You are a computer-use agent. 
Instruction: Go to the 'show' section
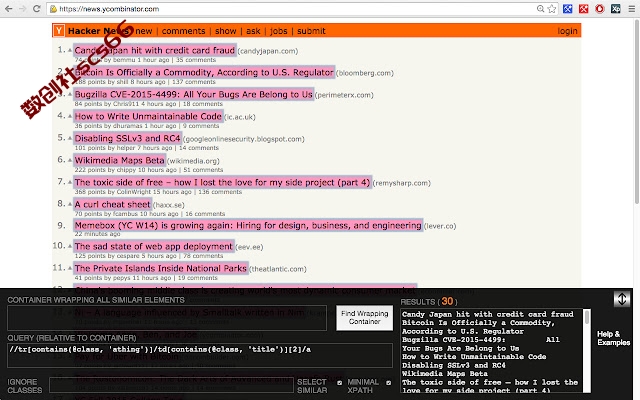(x=226, y=31)
